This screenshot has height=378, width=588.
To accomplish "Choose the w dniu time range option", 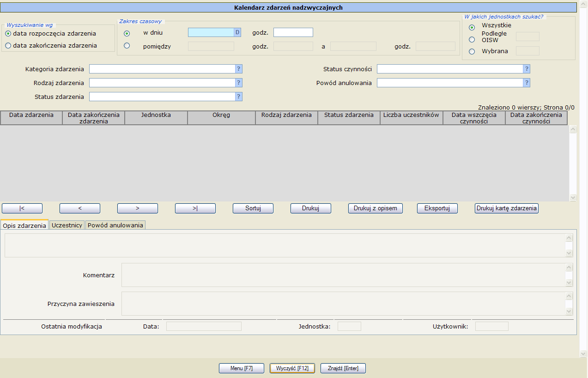I will pos(127,33).
